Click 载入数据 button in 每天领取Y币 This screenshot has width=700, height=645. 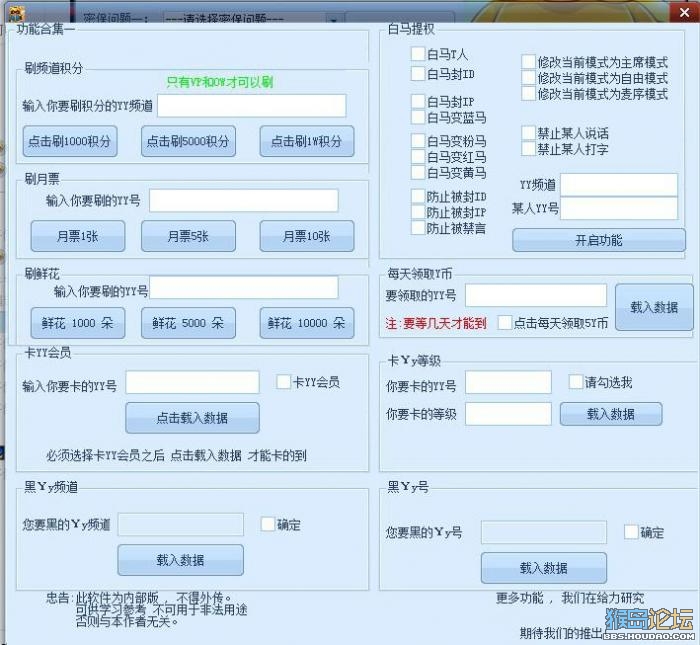[654, 307]
